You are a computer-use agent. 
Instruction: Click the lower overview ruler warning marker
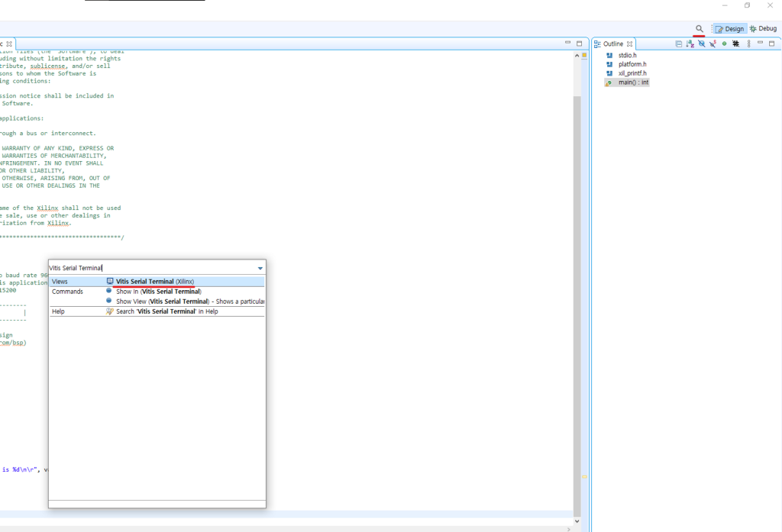point(584,476)
